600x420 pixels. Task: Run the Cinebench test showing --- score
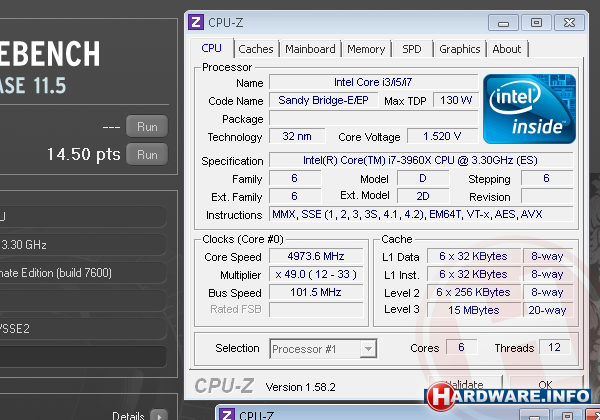(147, 126)
